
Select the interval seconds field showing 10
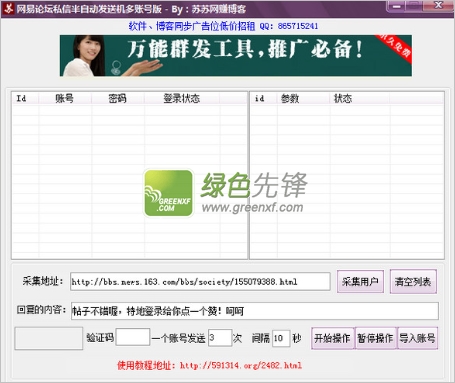[x=281, y=338]
